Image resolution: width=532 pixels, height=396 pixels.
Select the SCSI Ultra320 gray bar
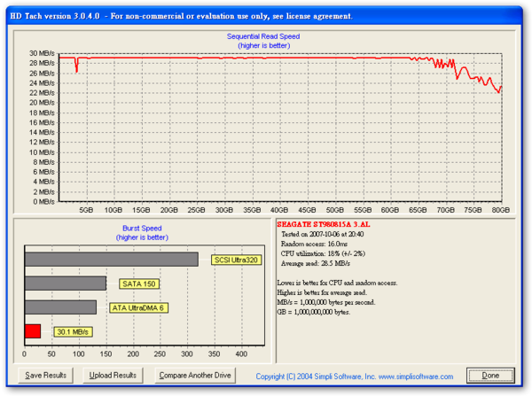click(x=112, y=260)
